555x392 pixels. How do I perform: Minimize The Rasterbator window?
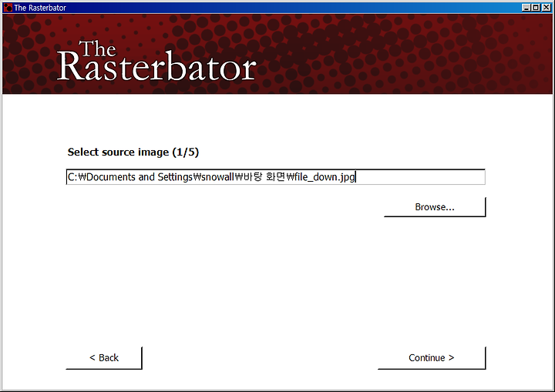point(526,8)
